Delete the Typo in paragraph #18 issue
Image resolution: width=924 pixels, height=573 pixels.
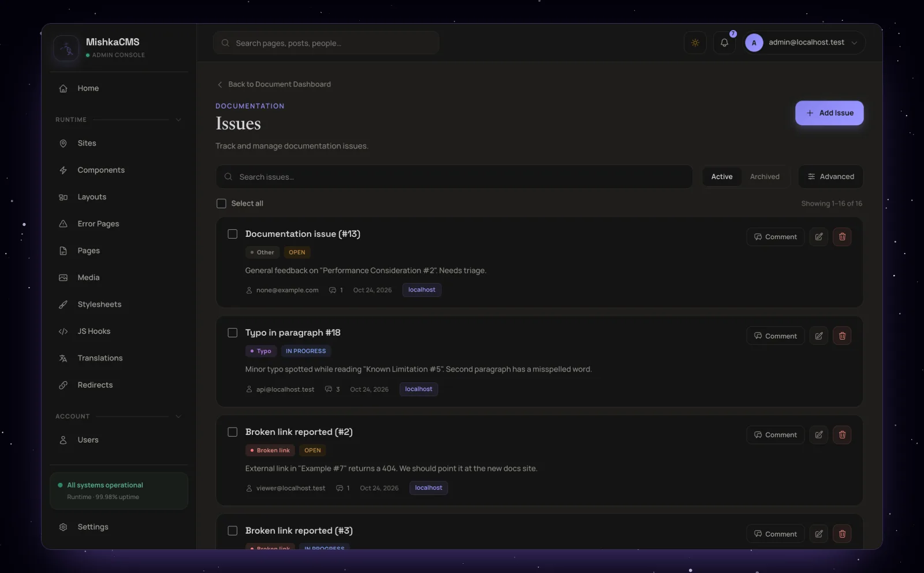(842, 336)
